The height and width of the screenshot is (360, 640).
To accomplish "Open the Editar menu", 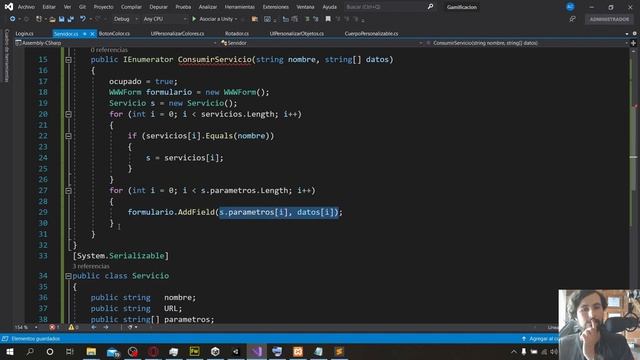I will coord(49,7).
